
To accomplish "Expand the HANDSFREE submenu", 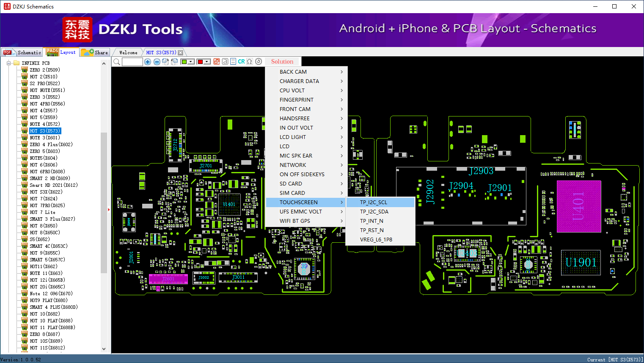I will point(306,119).
